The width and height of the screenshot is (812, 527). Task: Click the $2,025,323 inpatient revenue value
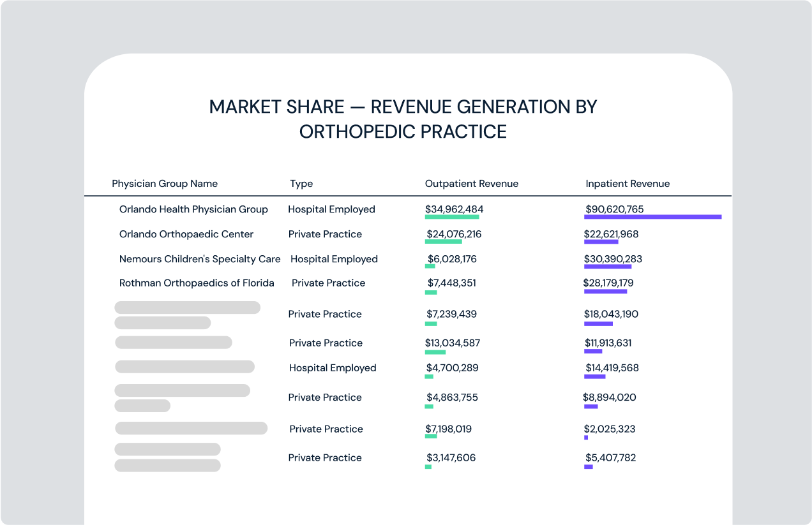coord(609,429)
